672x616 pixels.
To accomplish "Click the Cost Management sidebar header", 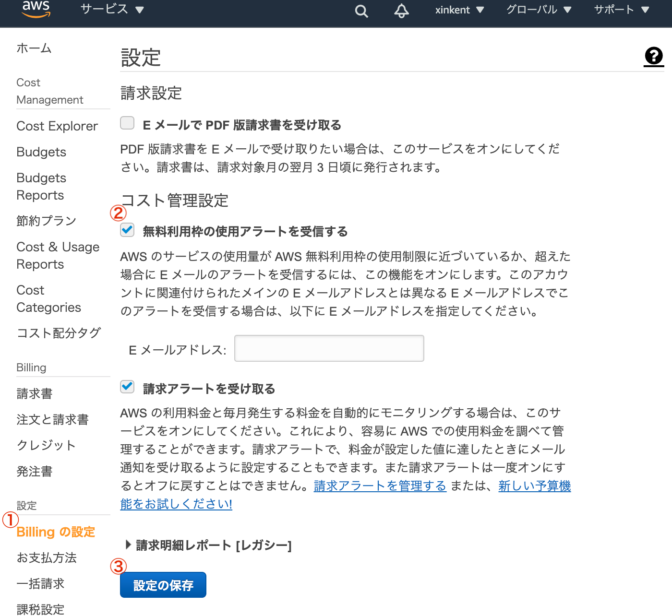I will 50,91.
